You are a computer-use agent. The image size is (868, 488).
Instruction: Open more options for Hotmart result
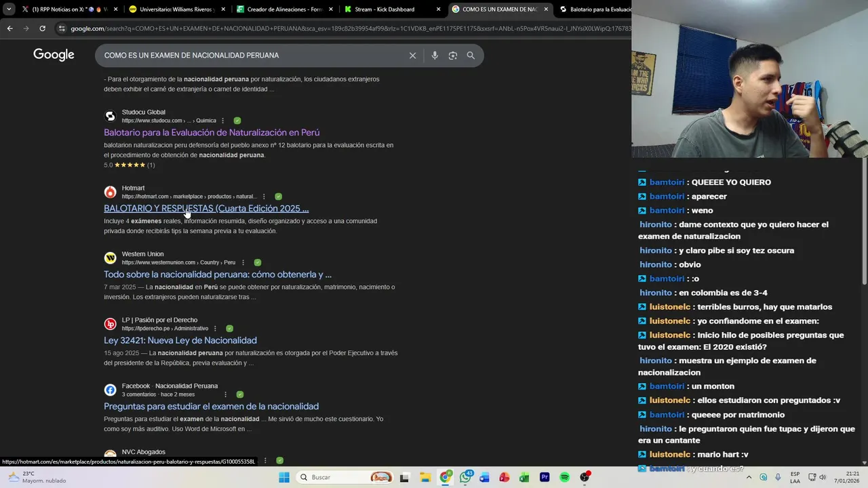(x=264, y=197)
